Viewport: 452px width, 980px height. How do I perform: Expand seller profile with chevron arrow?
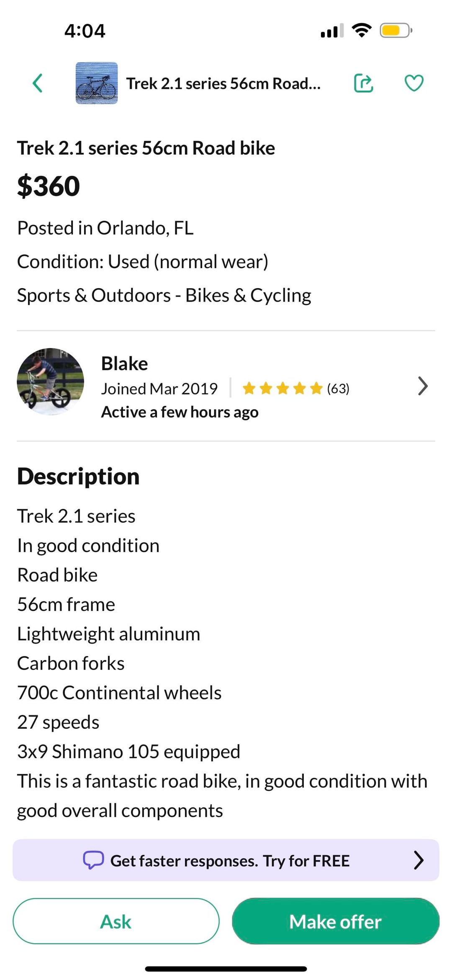tap(423, 386)
